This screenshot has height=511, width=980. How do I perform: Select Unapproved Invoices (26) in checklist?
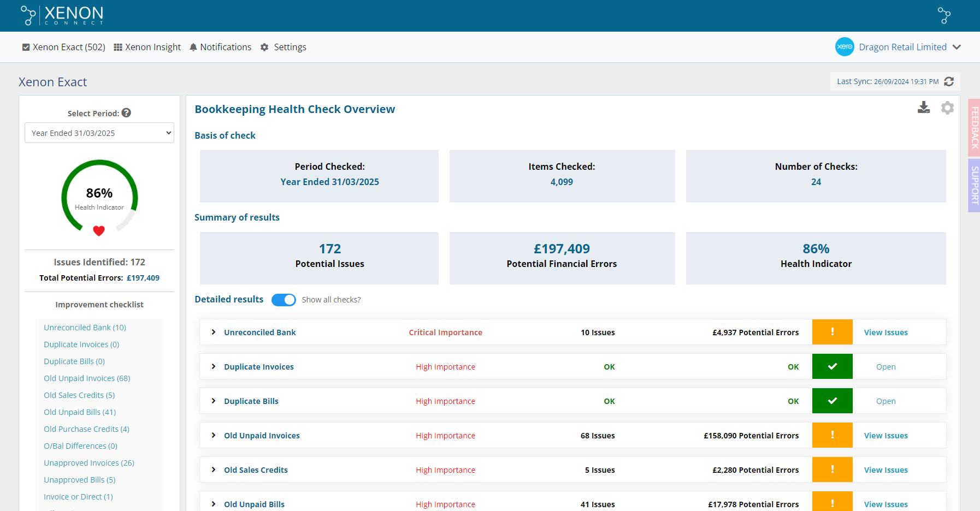click(89, 463)
